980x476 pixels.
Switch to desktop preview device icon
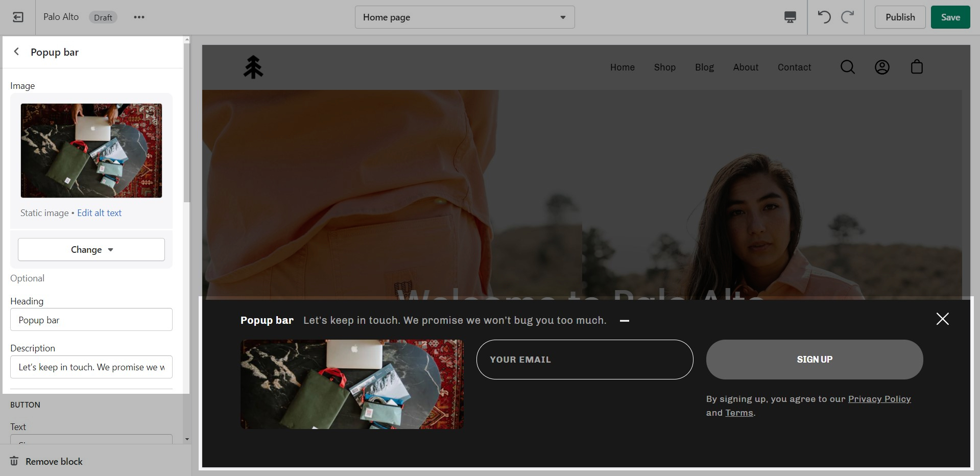[x=790, y=17]
